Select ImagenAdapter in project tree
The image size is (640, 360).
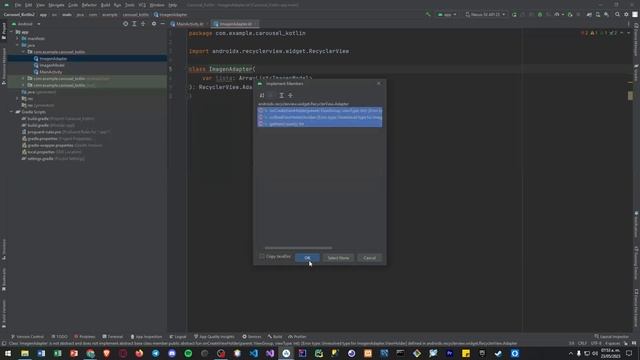(53, 59)
